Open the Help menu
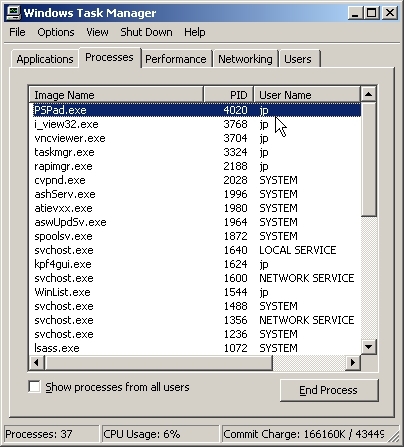 (x=195, y=32)
